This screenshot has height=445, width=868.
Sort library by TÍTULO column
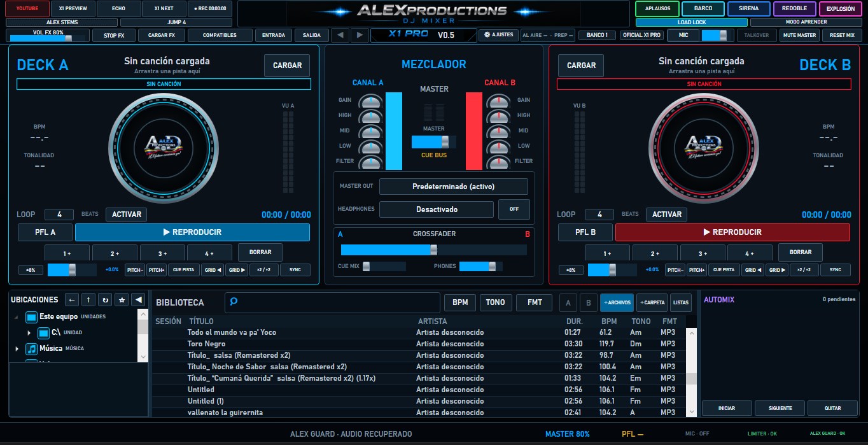pyautogui.click(x=201, y=321)
